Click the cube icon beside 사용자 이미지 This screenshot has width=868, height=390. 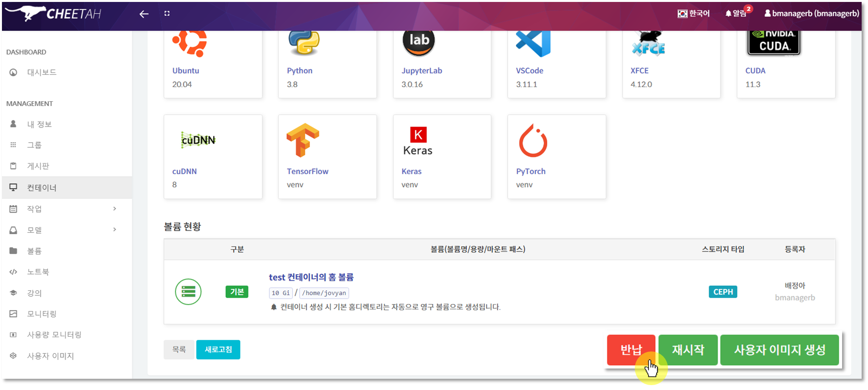click(x=13, y=356)
